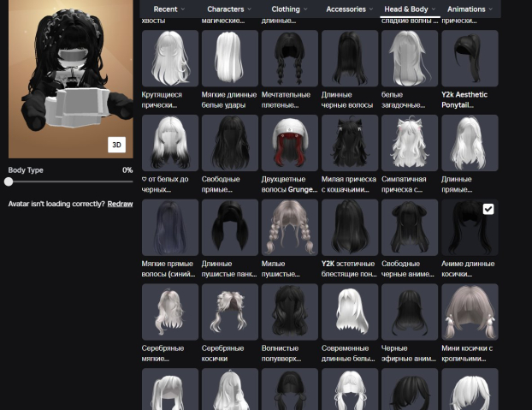Toggle the 3D avatar view button

click(116, 145)
